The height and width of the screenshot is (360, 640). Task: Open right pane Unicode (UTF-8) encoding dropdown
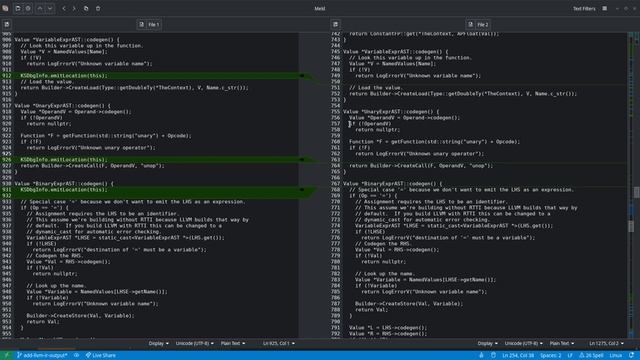click(x=523, y=343)
